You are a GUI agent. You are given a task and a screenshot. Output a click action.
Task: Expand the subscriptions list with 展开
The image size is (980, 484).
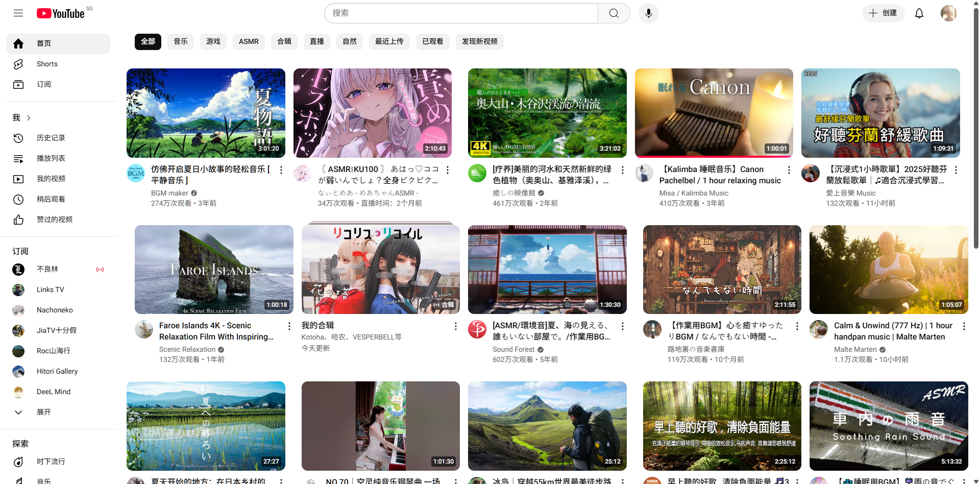click(43, 412)
